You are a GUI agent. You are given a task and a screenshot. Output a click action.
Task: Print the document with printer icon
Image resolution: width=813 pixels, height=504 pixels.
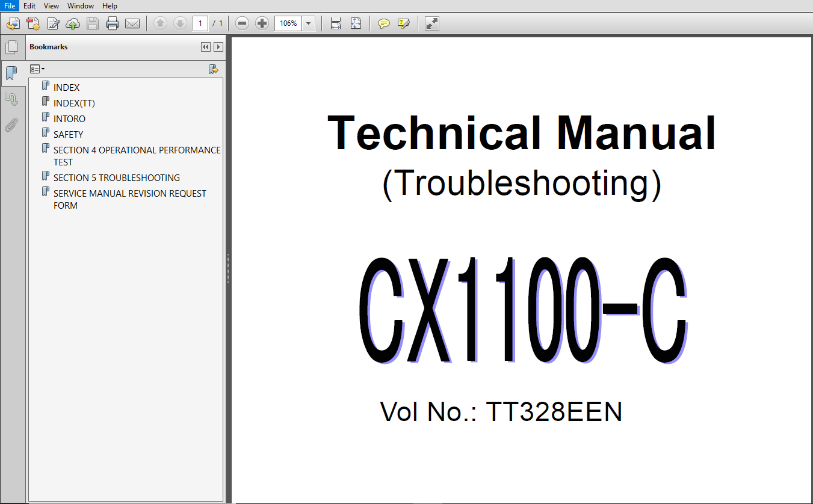click(x=113, y=23)
